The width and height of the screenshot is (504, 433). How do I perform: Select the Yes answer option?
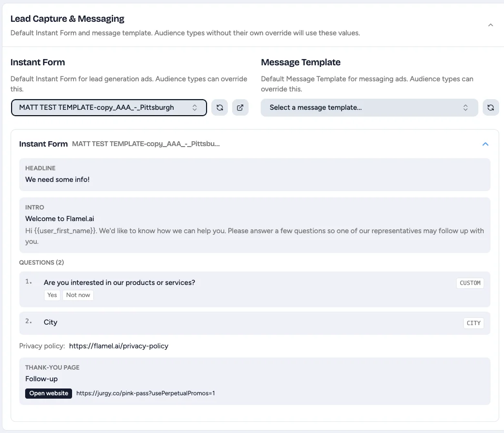[52, 295]
